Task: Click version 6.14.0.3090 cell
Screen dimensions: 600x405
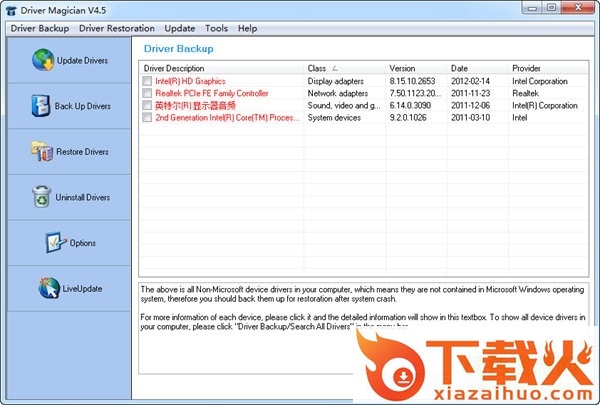Action: point(410,105)
